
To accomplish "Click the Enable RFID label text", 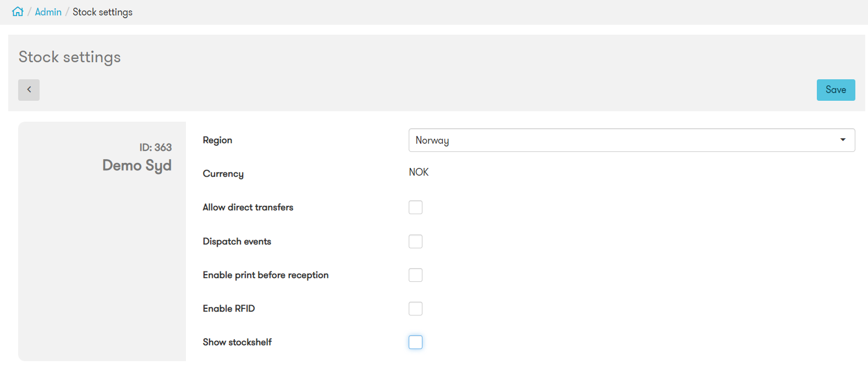I will click(228, 309).
